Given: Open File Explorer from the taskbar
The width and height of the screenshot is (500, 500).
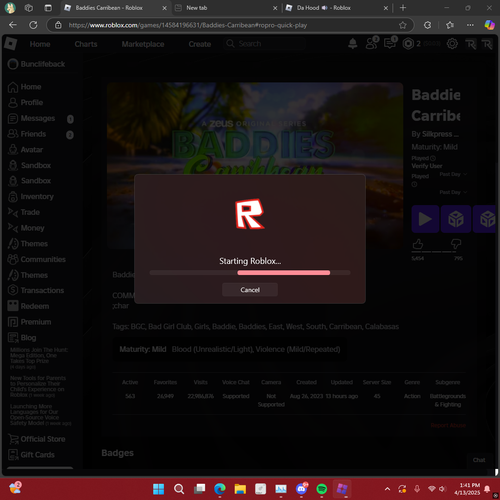Looking at the screenshot, I should 240,489.
